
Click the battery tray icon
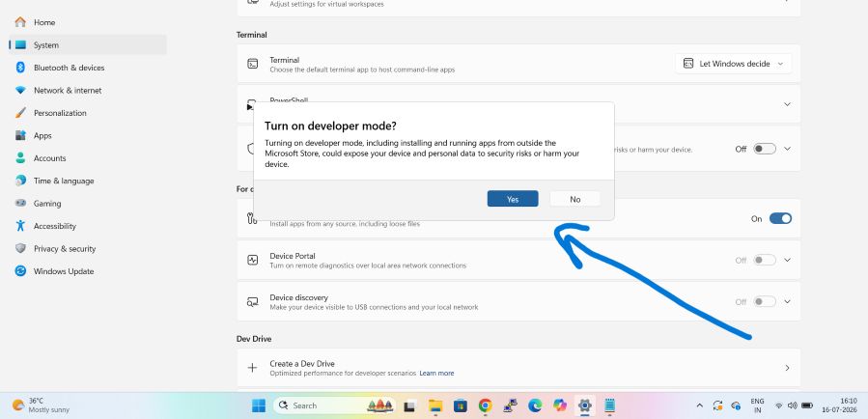click(807, 405)
